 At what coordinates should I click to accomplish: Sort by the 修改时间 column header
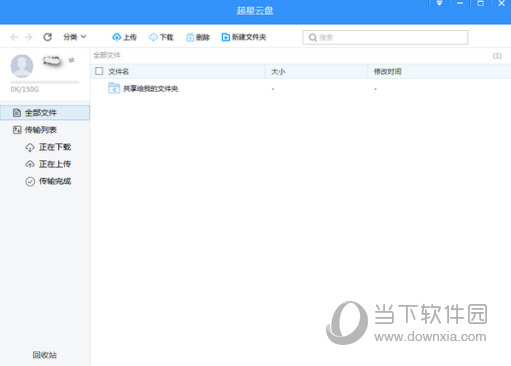point(387,71)
